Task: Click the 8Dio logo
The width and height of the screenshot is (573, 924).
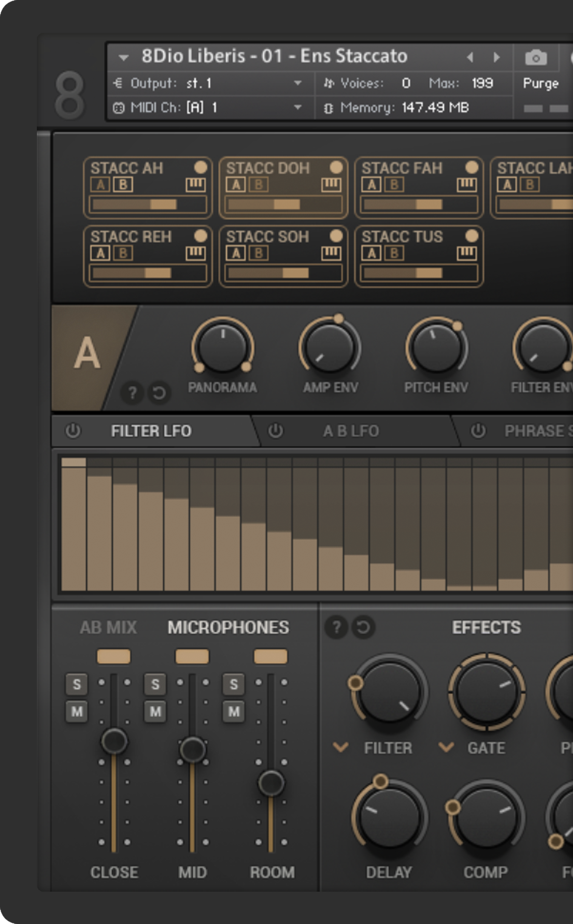Action: pos(69,94)
